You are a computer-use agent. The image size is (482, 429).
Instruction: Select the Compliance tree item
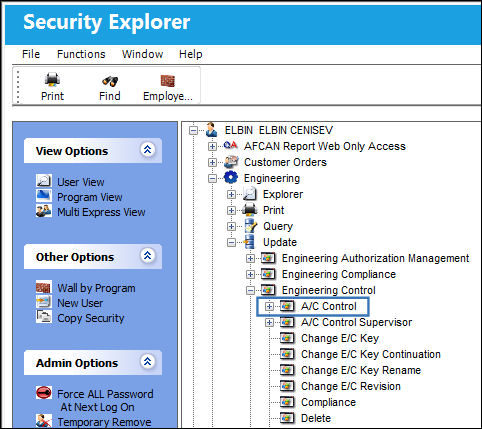pyautogui.click(x=328, y=402)
